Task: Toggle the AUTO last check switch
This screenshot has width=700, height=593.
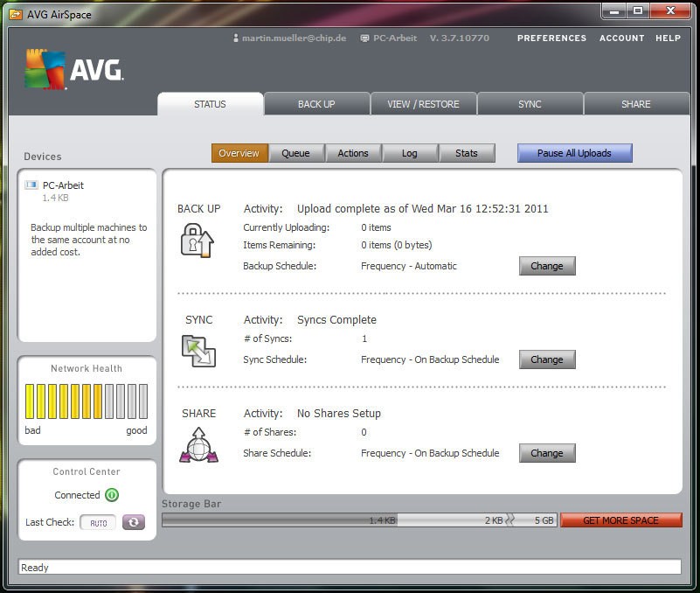Action: (98, 522)
